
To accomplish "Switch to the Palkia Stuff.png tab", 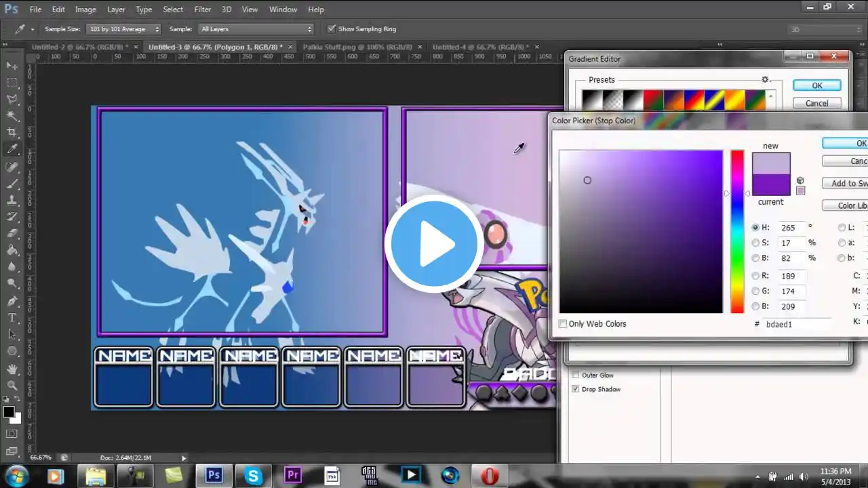I will tap(357, 47).
